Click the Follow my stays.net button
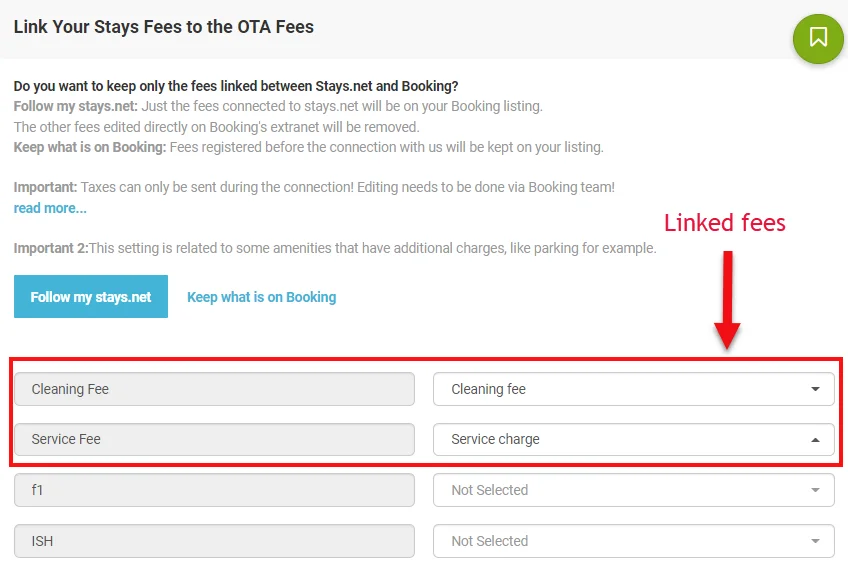 click(91, 297)
